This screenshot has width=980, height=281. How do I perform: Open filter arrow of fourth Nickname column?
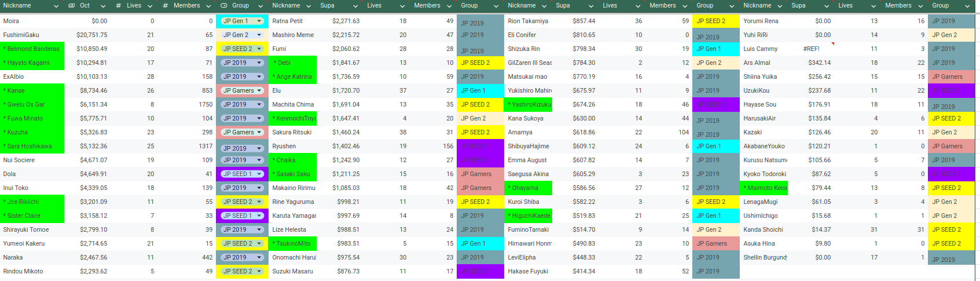tap(779, 6)
